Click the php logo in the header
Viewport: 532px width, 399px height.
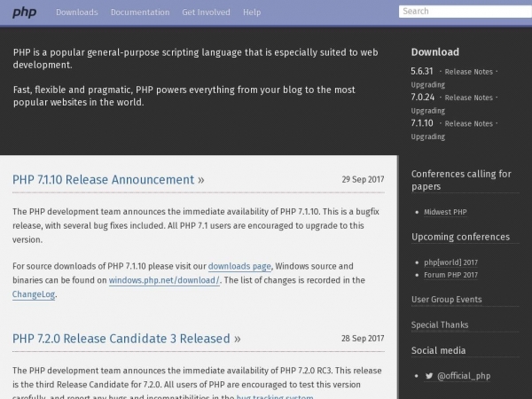click(x=25, y=12)
